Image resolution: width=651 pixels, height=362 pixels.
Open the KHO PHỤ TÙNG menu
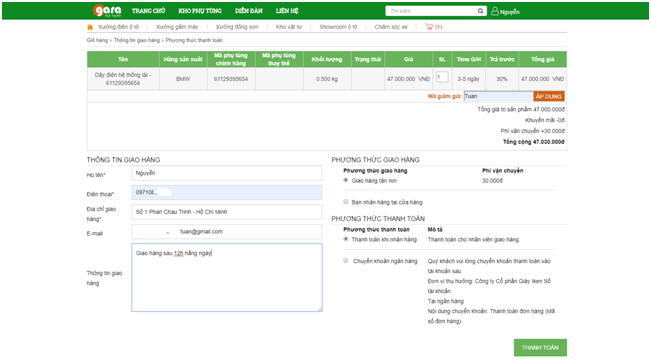pyautogui.click(x=200, y=11)
